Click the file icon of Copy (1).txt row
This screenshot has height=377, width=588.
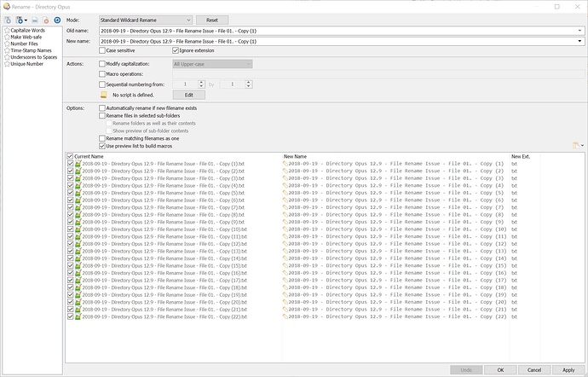(x=78, y=164)
